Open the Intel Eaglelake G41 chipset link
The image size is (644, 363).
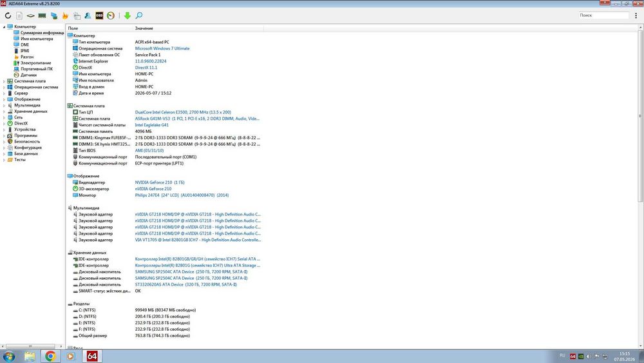click(x=151, y=125)
